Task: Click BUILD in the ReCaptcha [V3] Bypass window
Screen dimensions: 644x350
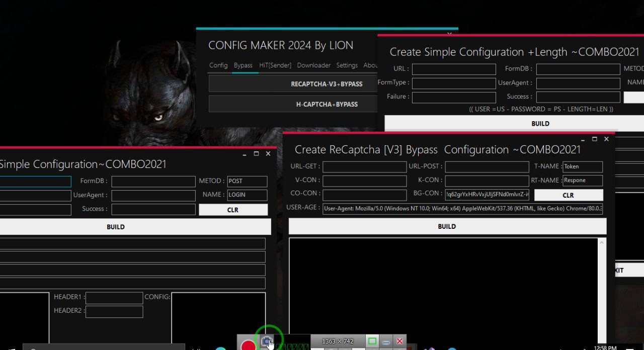Action: pyautogui.click(x=447, y=226)
